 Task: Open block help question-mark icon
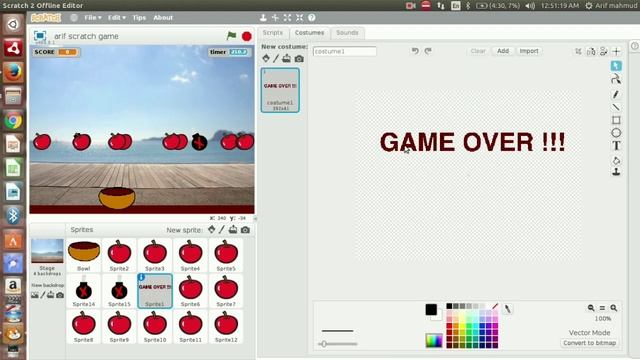312,18
